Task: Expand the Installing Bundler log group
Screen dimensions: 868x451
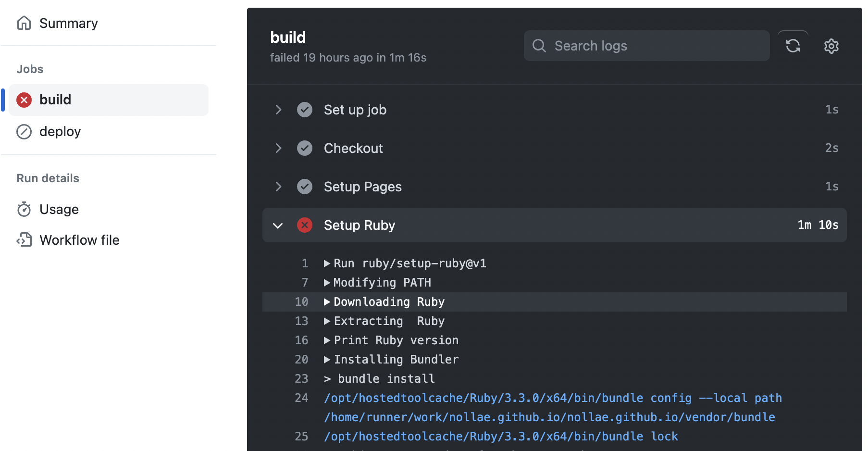Action: [x=327, y=360]
